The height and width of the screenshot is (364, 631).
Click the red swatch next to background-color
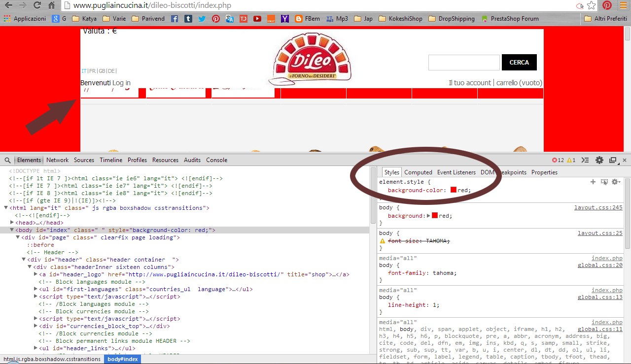(454, 190)
